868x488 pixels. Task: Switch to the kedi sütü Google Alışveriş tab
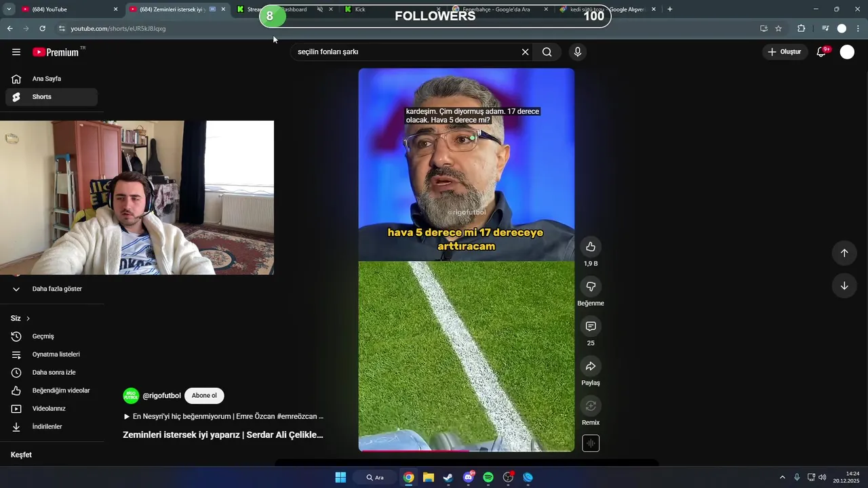pos(608,9)
